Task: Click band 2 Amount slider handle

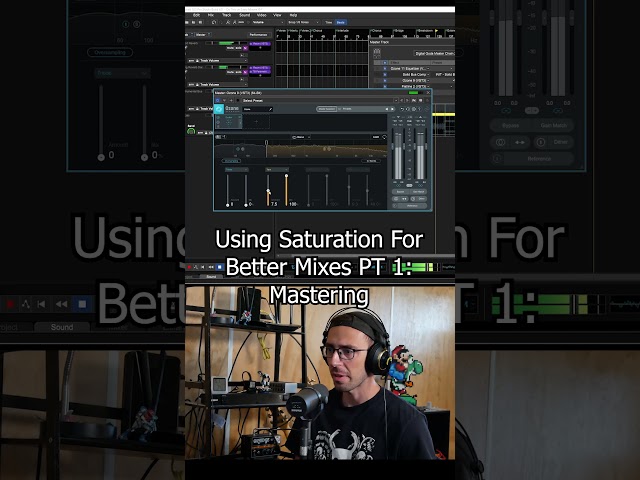Action: coord(268,190)
